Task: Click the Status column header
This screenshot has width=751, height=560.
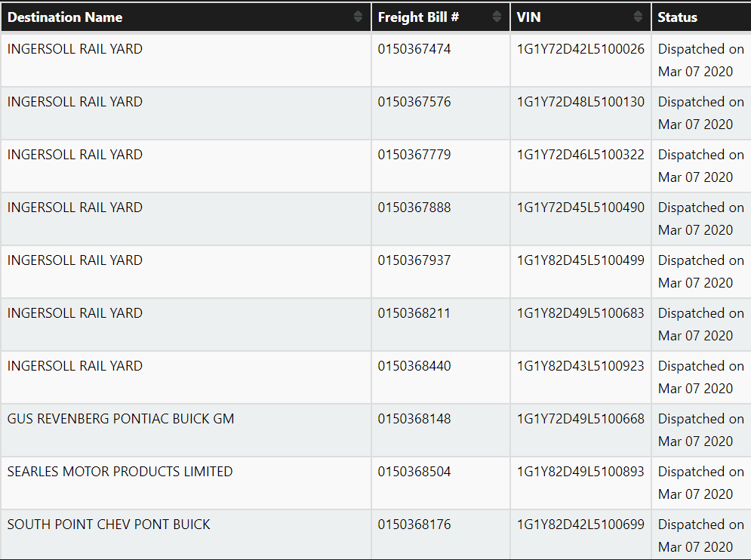Action: (678, 17)
